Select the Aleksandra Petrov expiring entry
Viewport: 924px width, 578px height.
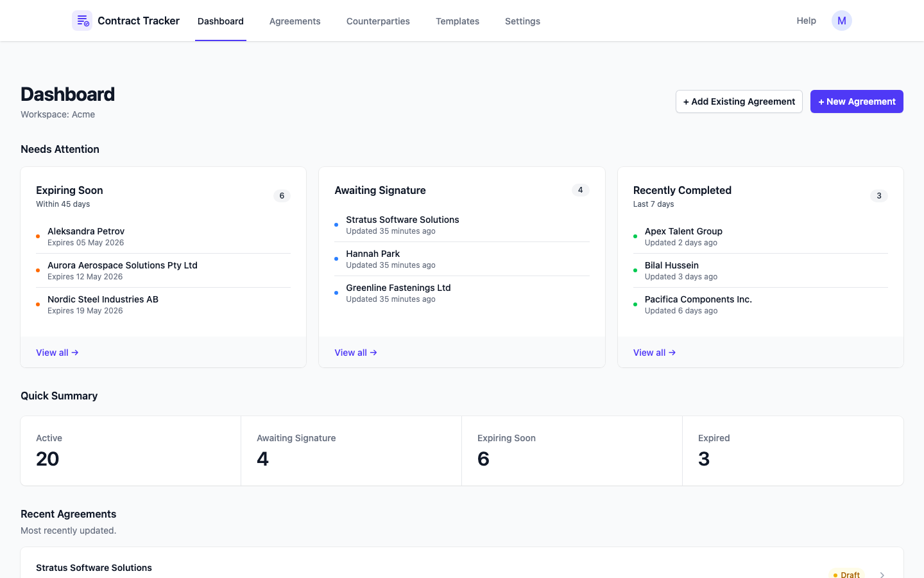pos(86,231)
